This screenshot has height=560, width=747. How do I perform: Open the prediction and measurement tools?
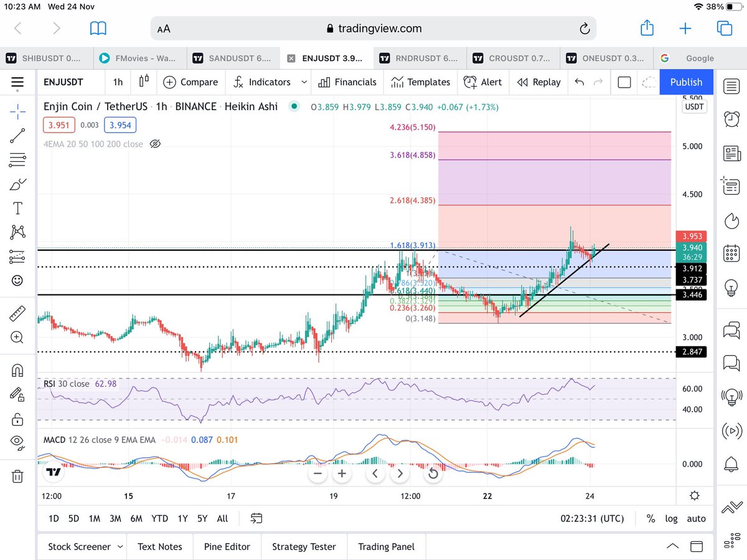(x=17, y=256)
